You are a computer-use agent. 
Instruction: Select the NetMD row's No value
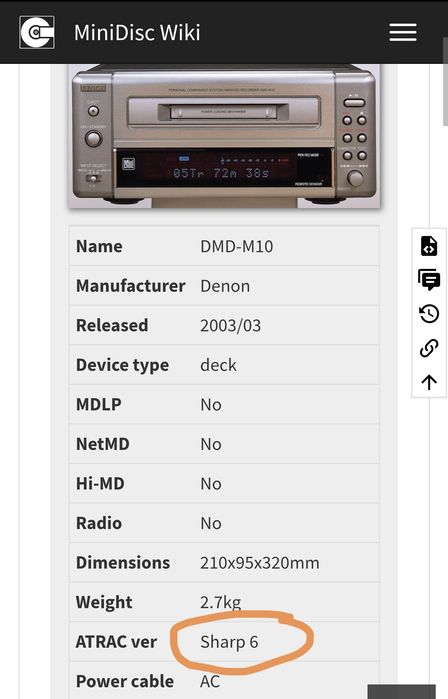211,444
